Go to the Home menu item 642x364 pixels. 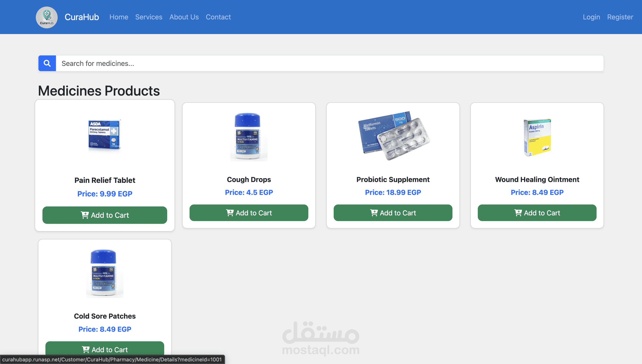119,17
